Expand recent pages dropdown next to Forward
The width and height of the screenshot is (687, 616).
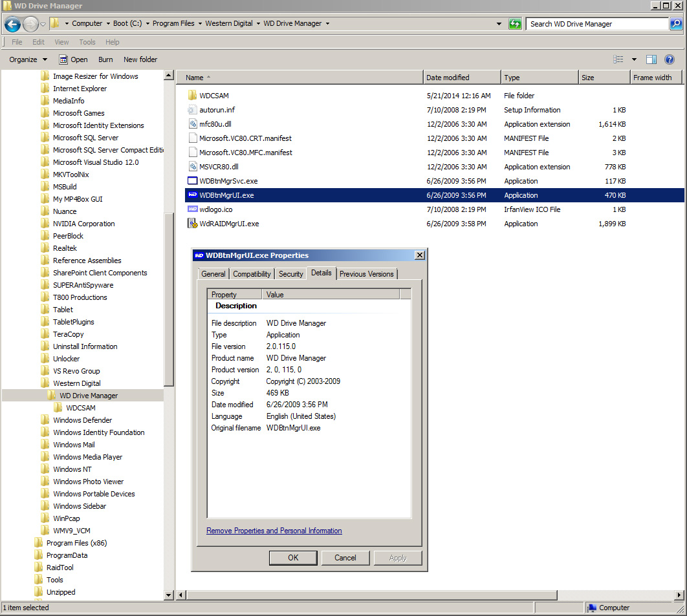(43, 24)
